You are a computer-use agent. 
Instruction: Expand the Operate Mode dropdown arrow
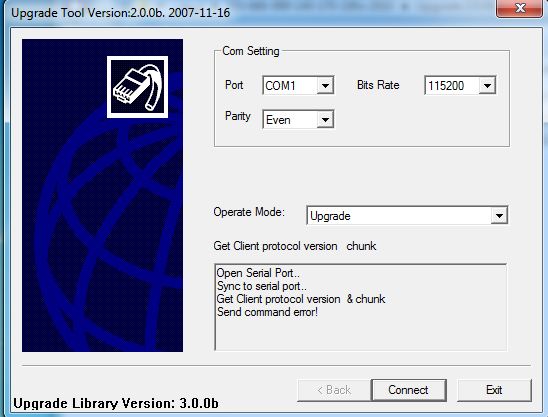click(499, 216)
